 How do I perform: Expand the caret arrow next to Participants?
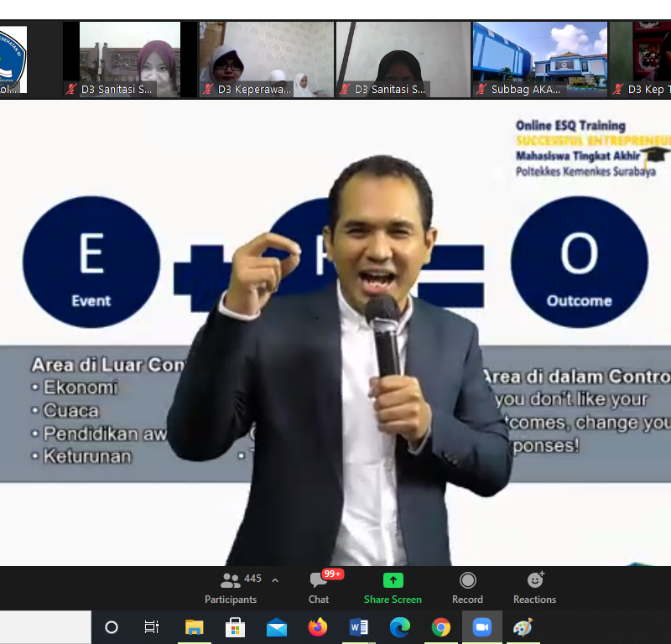[x=275, y=580]
